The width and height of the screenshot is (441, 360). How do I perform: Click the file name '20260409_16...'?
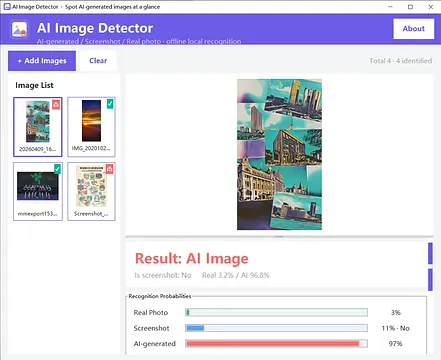coord(38,149)
